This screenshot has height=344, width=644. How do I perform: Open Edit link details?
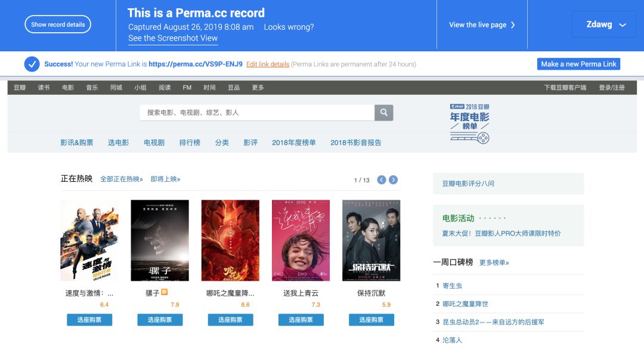coord(267,64)
